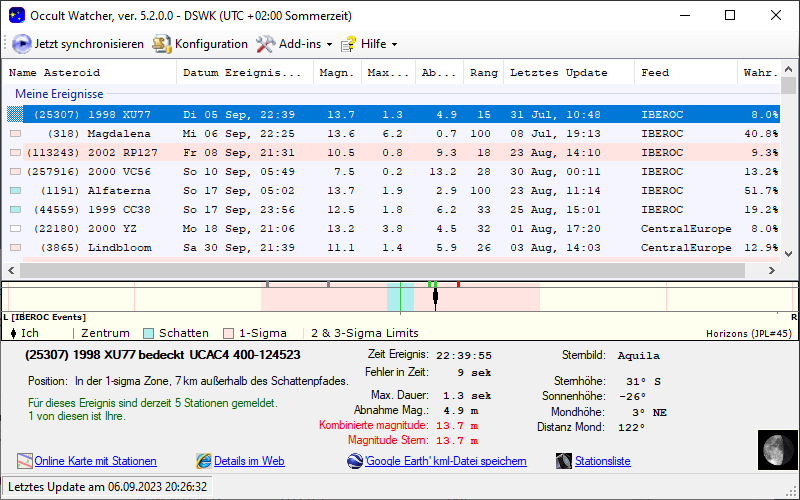Click the Jetzt synchronisieren sync icon
The image size is (800, 500).
tap(21, 44)
